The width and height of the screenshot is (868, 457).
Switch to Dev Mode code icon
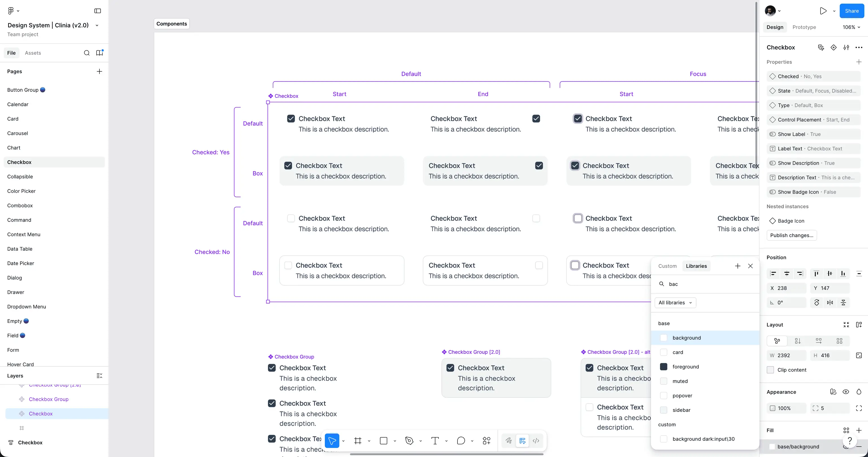pos(536,441)
